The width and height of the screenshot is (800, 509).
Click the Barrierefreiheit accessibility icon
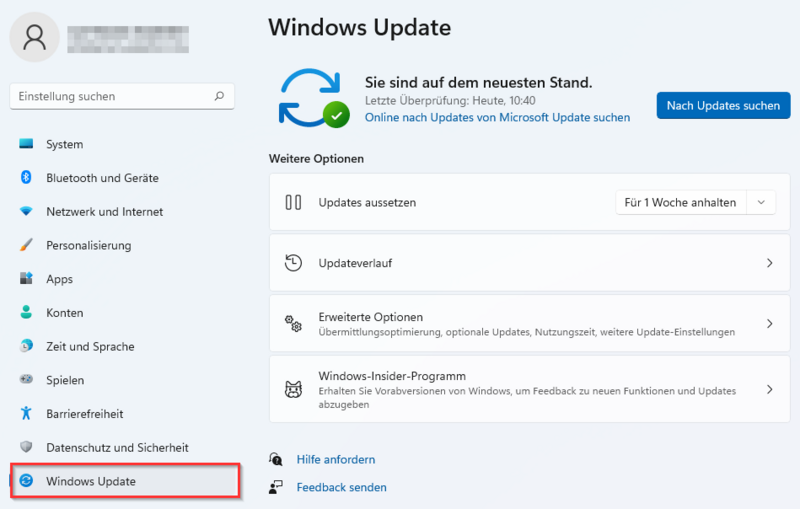[x=26, y=413]
